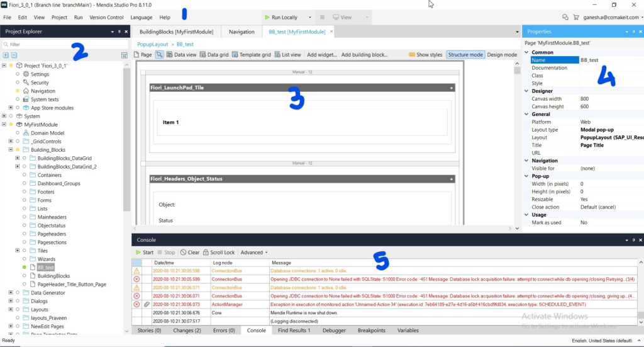Click into Project Explorer Filter field

click(x=65, y=45)
